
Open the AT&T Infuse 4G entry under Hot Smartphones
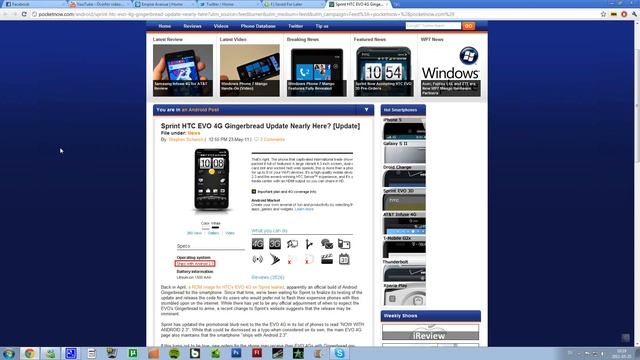point(404,223)
